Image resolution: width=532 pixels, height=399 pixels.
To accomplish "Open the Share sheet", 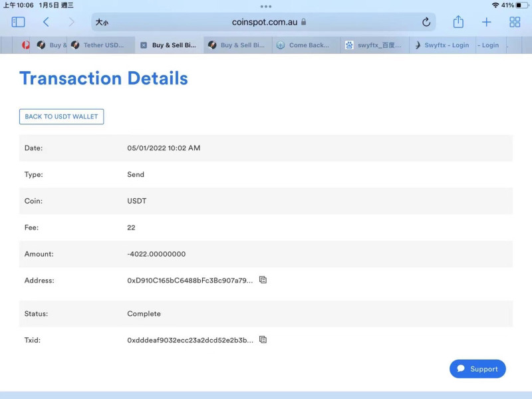I will 458,22.
